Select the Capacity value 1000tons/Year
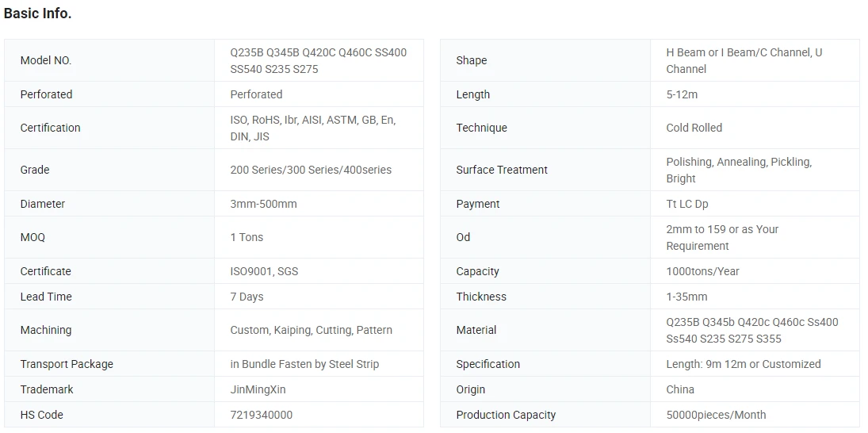The width and height of the screenshot is (868, 433). click(x=702, y=271)
